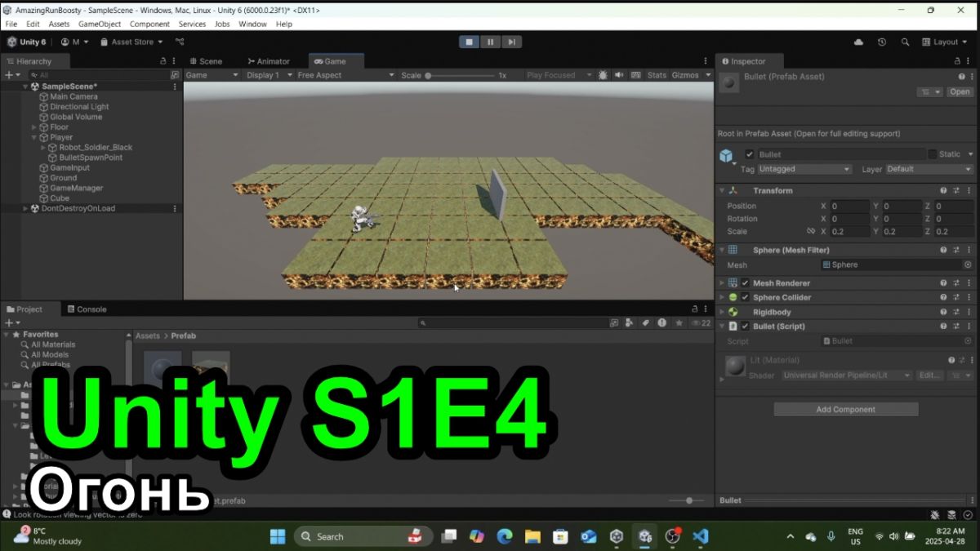Switch to the Scene tab
This screenshot has width=980, height=551.
point(205,61)
